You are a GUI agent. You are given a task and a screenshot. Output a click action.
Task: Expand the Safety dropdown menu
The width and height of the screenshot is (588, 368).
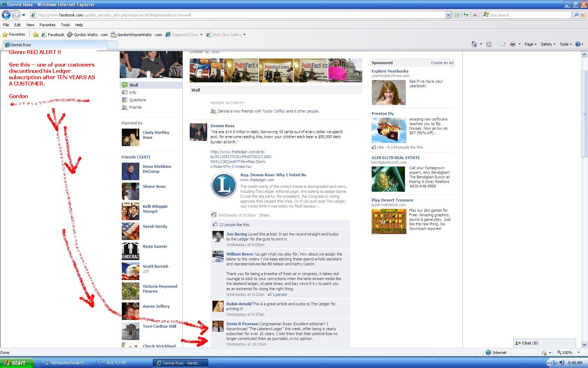point(548,44)
